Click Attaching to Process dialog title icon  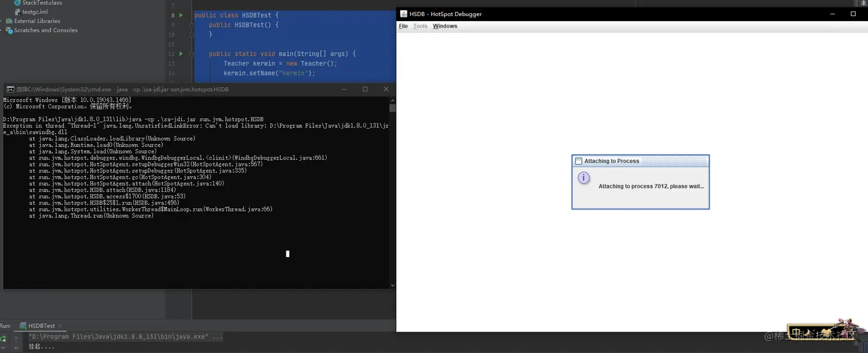coord(579,161)
